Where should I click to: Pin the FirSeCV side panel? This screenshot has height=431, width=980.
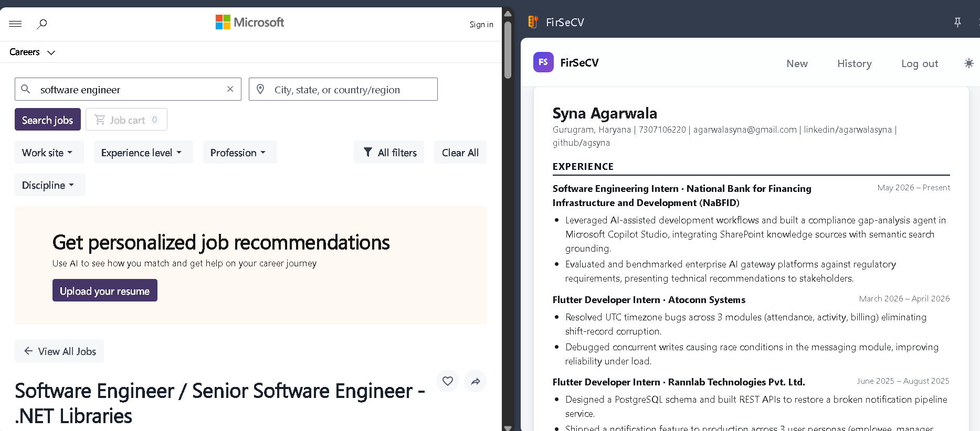(957, 22)
